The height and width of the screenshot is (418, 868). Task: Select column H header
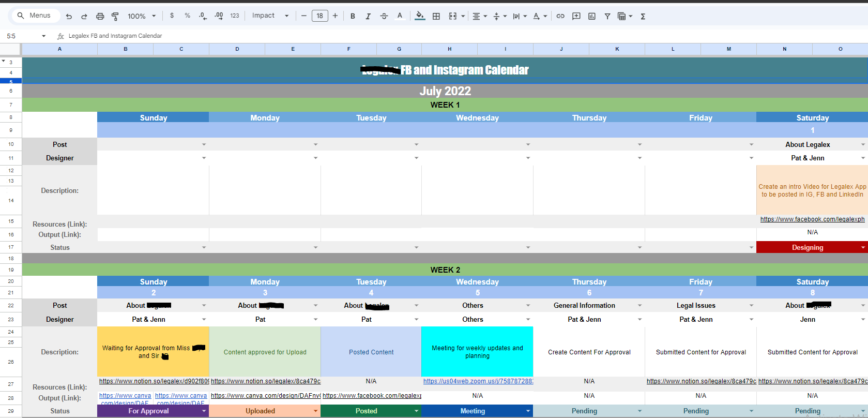point(450,49)
